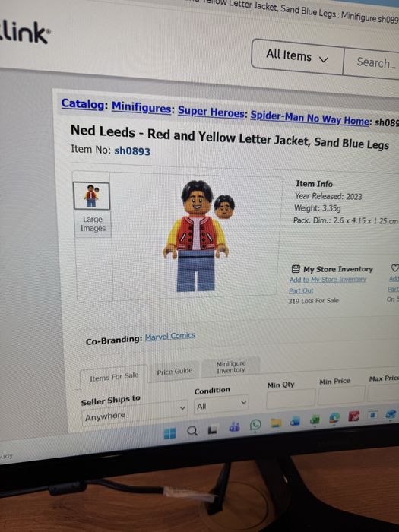399x532 pixels.
Task: Open File Explorer folder icon
Action: [x=276, y=423]
